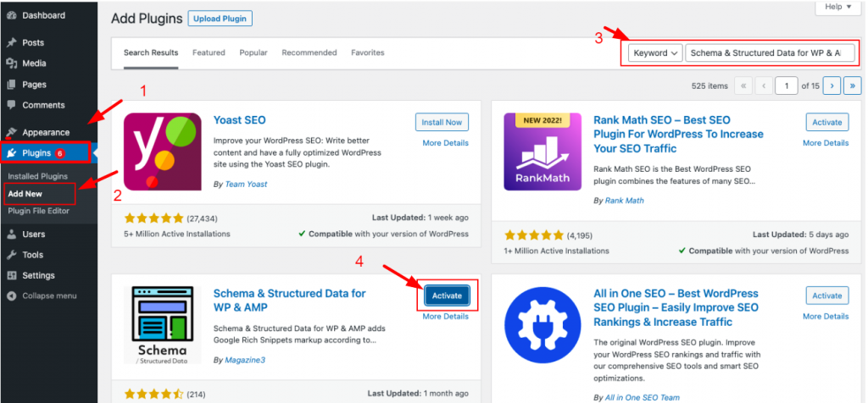
Task: Click the Rank Math plugin logo
Action: pos(542,152)
